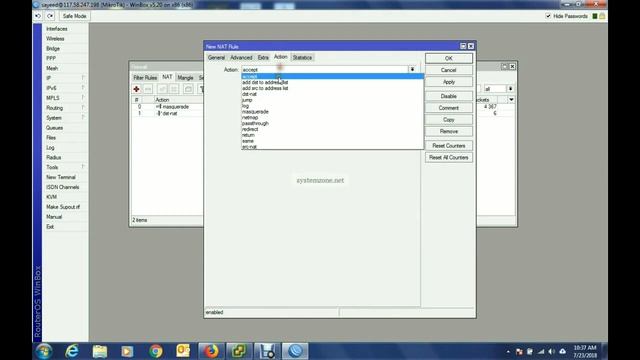
Task: Open Bridge in the sidebar
Action: pos(53,49)
